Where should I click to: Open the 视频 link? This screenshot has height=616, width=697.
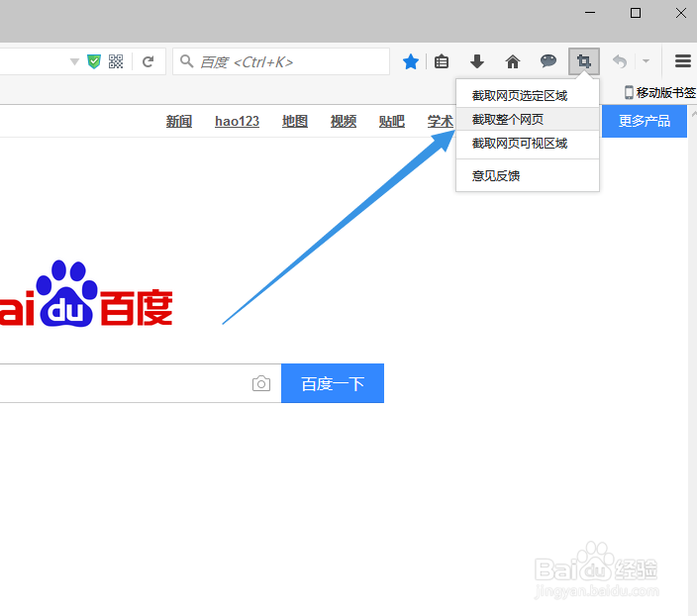pyautogui.click(x=344, y=121)
